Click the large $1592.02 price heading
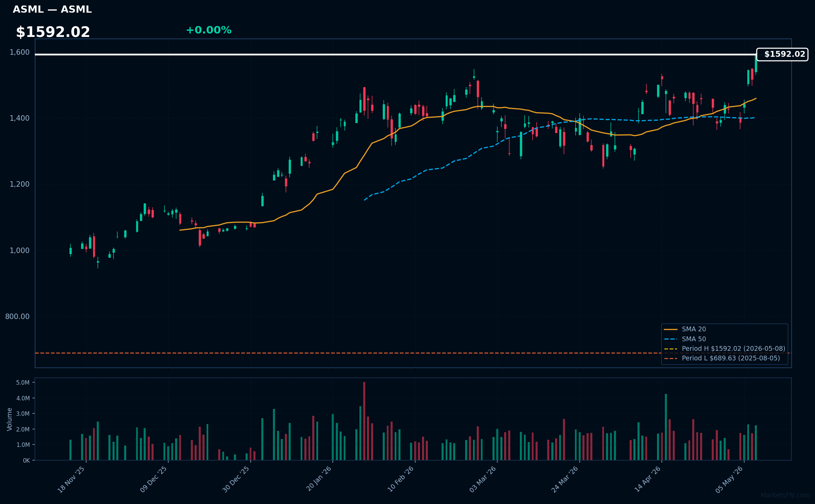 coord(53,32)
